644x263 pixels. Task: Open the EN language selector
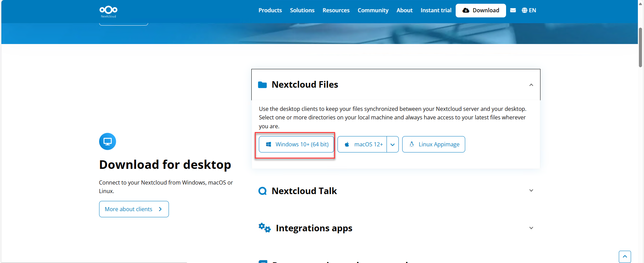point(529,10)
